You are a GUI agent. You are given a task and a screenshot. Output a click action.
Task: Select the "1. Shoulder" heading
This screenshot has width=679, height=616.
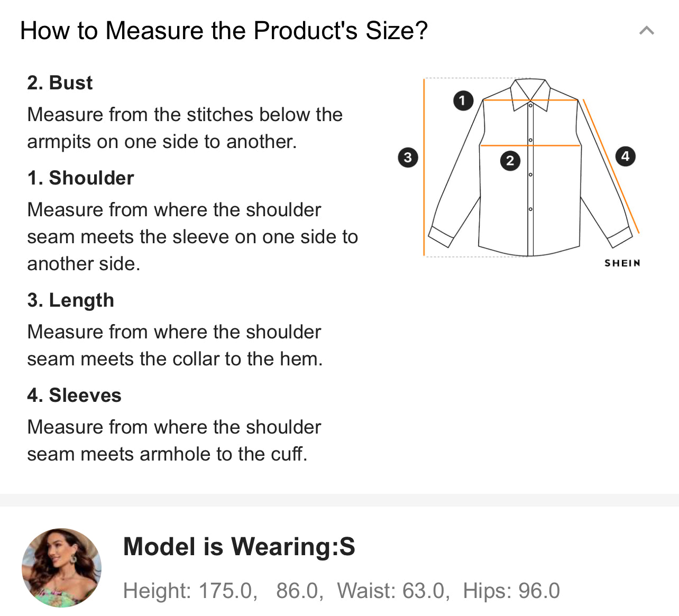[80, 178]
